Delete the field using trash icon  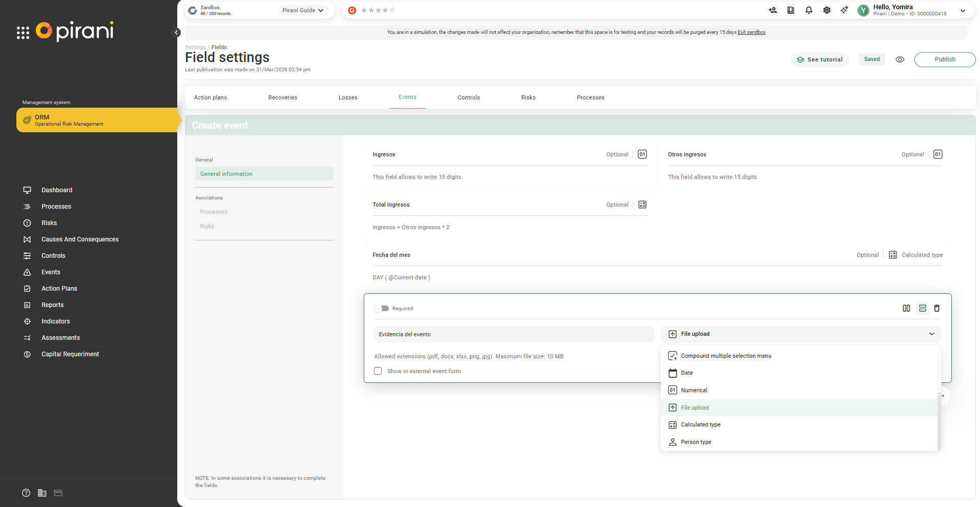click(936, 308)
